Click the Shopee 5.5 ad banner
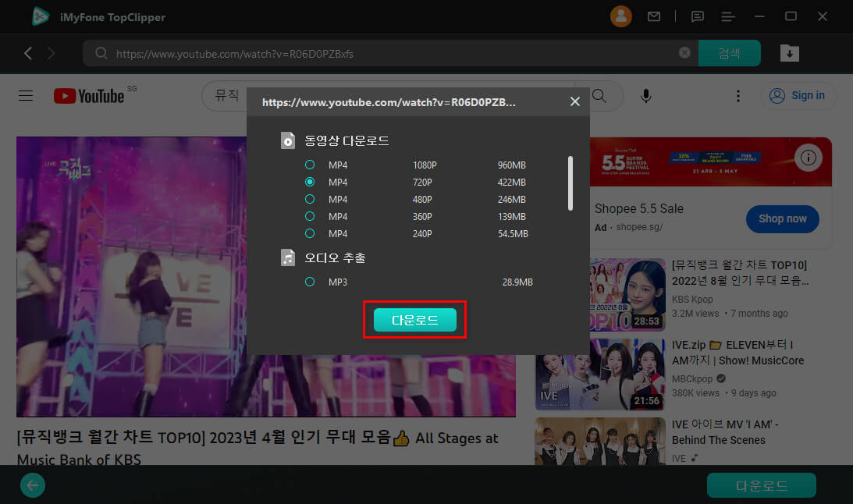 [710, 162]
